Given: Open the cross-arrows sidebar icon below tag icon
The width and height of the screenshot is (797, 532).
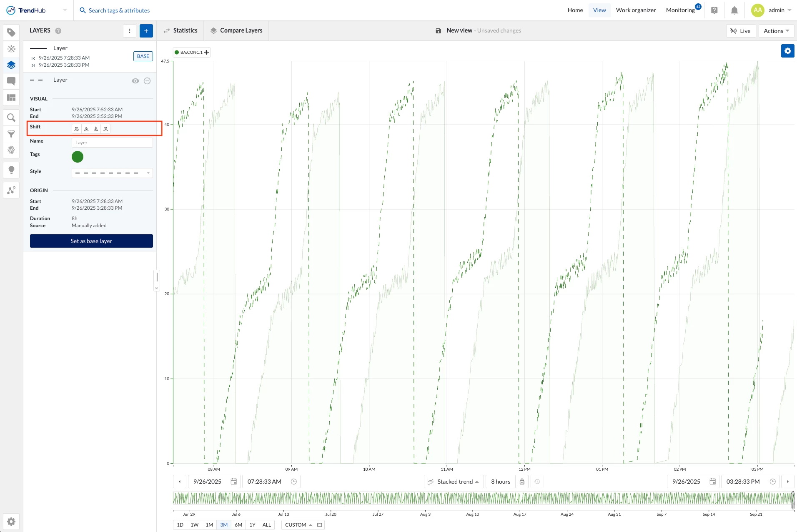Looking at the screenshot, I should 11,49.
